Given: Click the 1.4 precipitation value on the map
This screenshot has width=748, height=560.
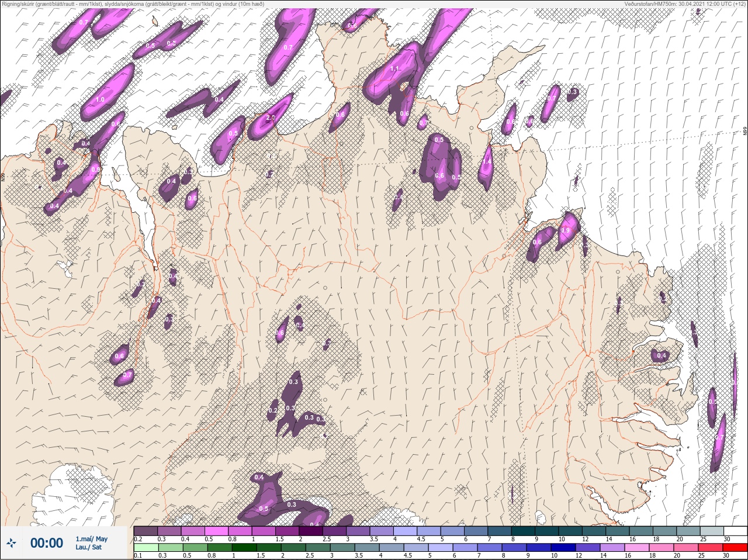Looking at the screenshot, I should (487, 163).
